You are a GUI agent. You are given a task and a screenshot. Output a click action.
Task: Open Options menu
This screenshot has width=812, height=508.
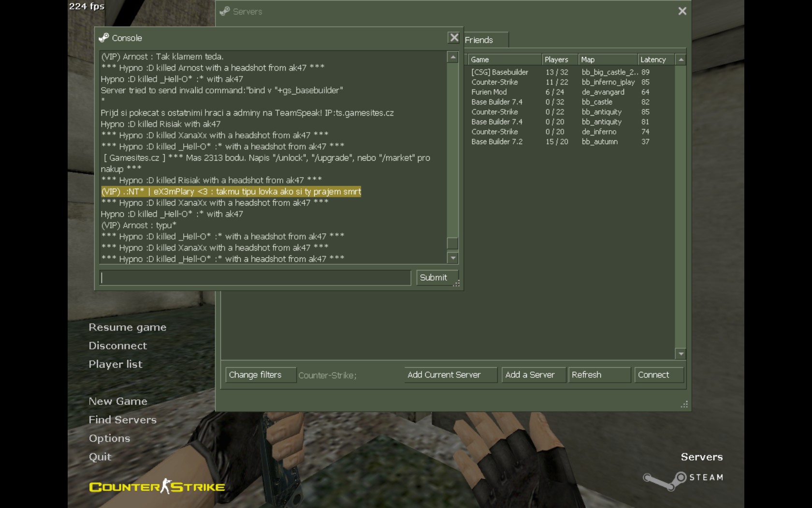[110, 438]
